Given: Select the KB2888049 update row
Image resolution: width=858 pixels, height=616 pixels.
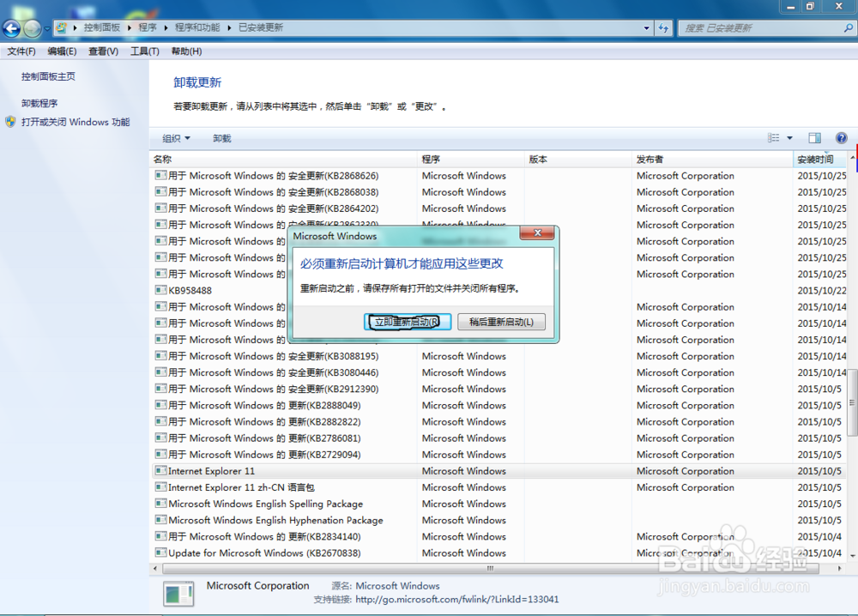Looking at the screenshot, I should (x=498, y=406).
